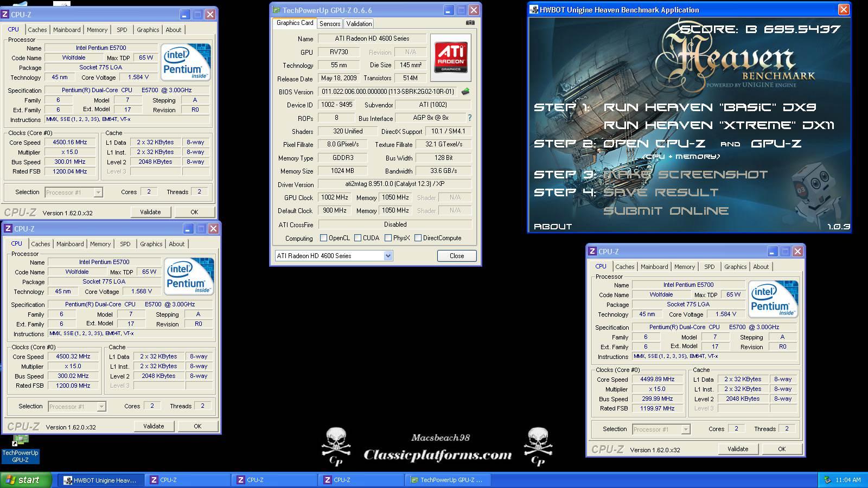Click Take Screenshot step in HWBOT

click(x=685, y=175)
